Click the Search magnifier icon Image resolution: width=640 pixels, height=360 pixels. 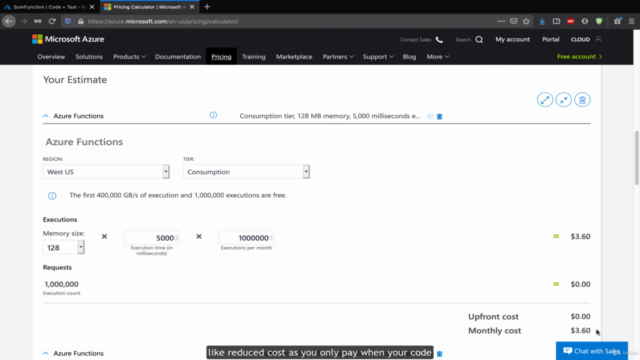pos(479,40)
